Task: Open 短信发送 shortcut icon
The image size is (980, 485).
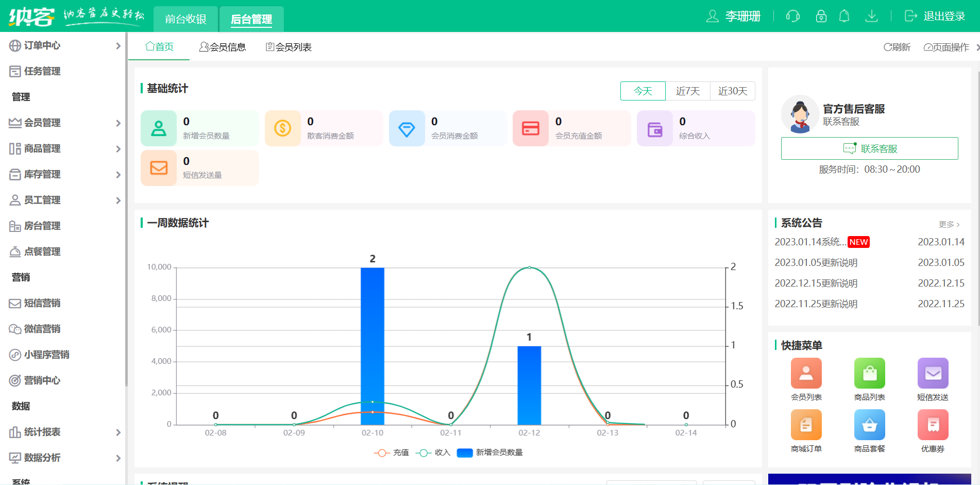Action: point(933,374)
